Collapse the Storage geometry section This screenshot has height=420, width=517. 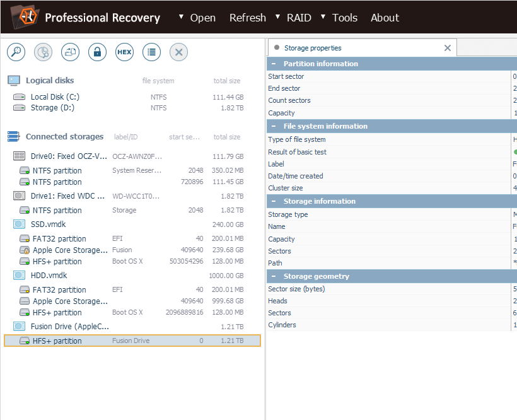point(274,276)
